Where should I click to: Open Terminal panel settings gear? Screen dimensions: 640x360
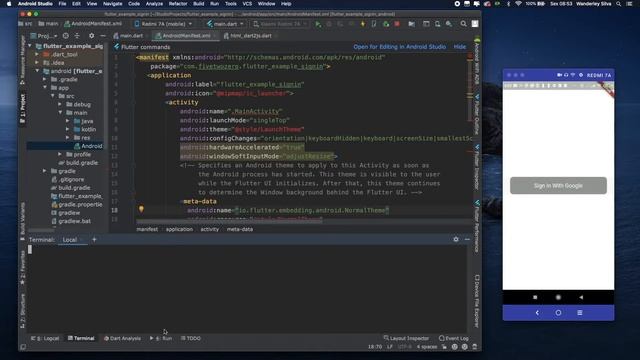click(456, 239)
